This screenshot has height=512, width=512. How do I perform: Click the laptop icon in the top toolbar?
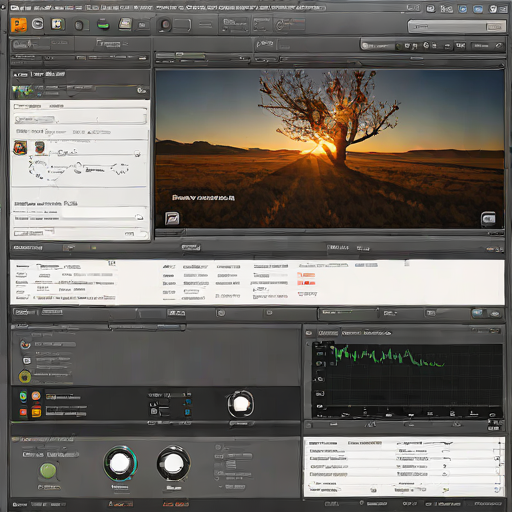(x=125, y=24)
